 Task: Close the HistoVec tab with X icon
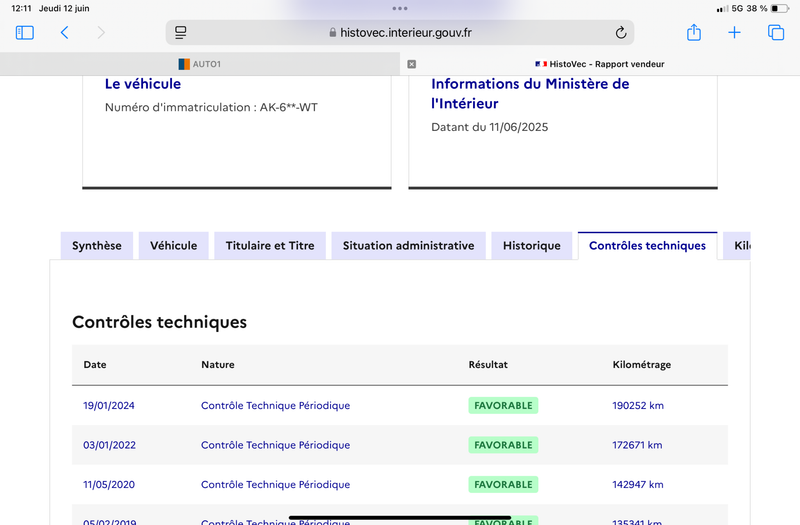pos(412,64)
